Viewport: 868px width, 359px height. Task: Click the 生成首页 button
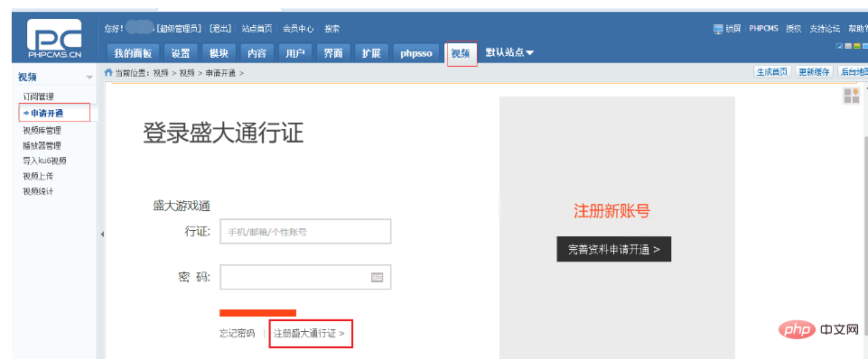point(773,72)
